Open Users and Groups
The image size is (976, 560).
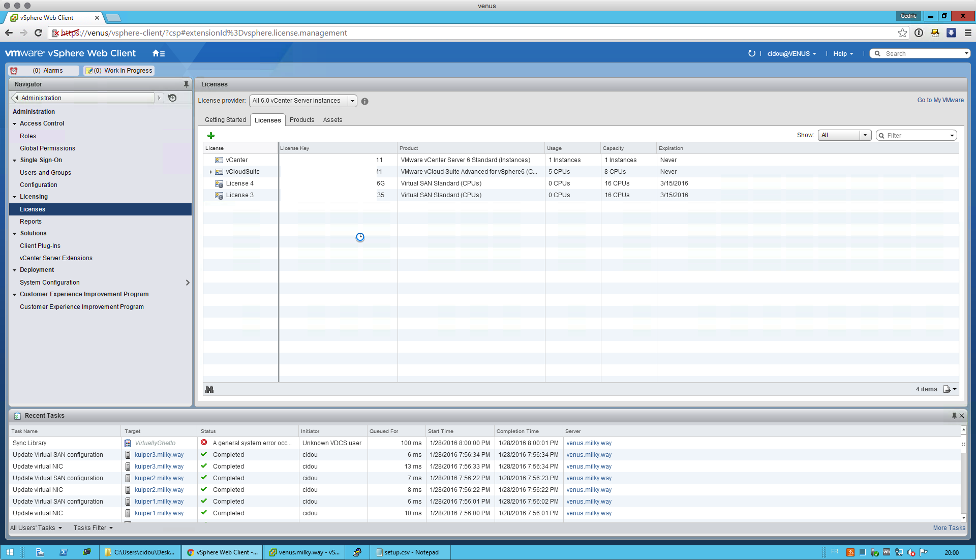pos(45,173)
